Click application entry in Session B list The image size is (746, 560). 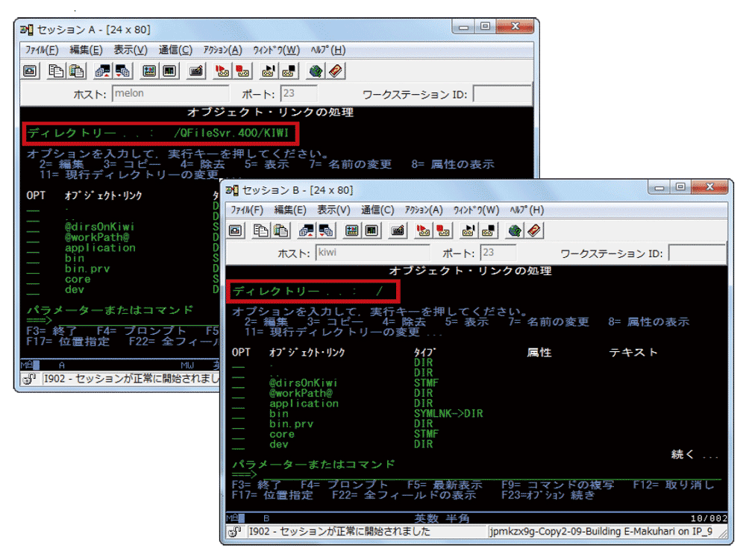click(x=304, y=403)
